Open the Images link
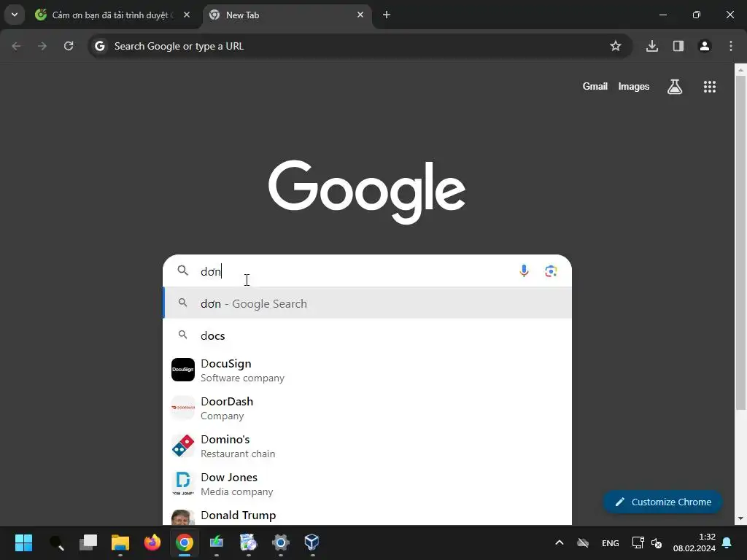 634,87
